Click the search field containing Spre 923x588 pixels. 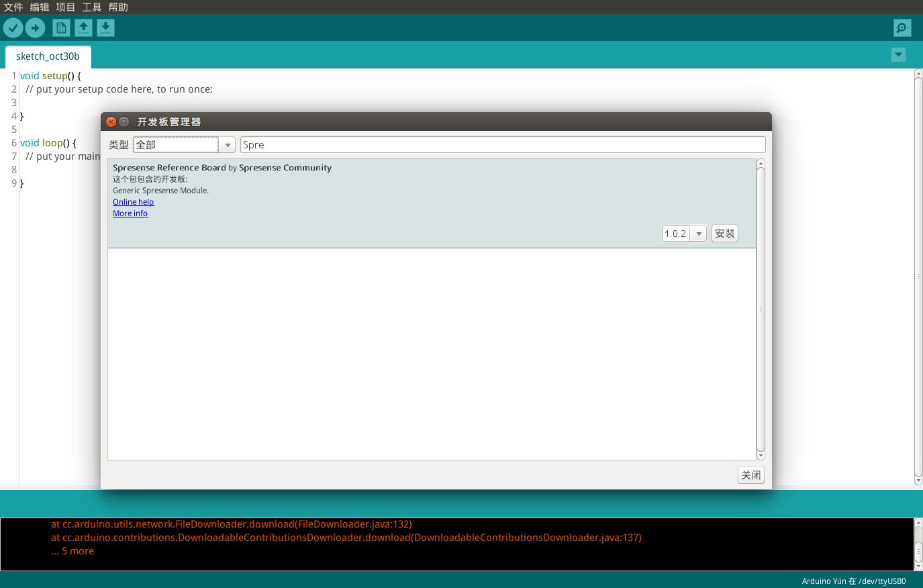click(502, 145)
